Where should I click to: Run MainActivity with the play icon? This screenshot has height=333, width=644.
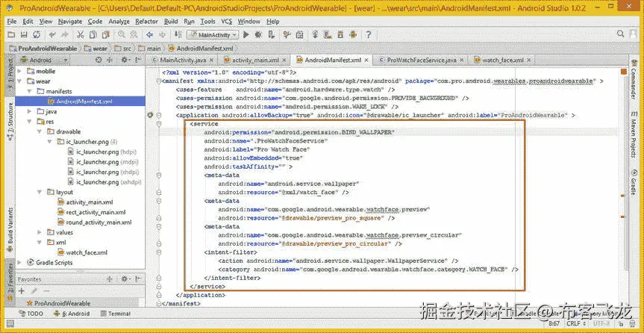(x=246, y=34)
